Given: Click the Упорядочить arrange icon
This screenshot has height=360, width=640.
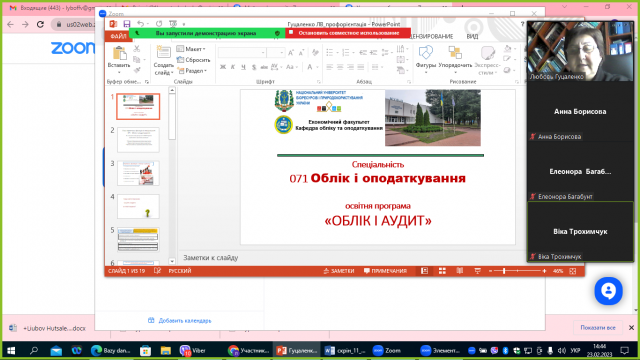Looking at the screenshot, I should click(x=455, y=53).
